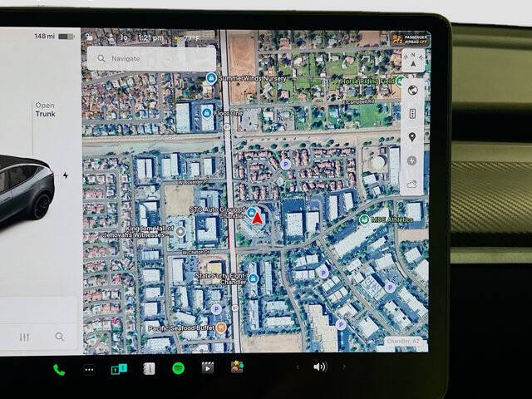This screenshot has width=532, height=399.
Task: Tap the lock icon in status bar
Action: coord(89,37)
